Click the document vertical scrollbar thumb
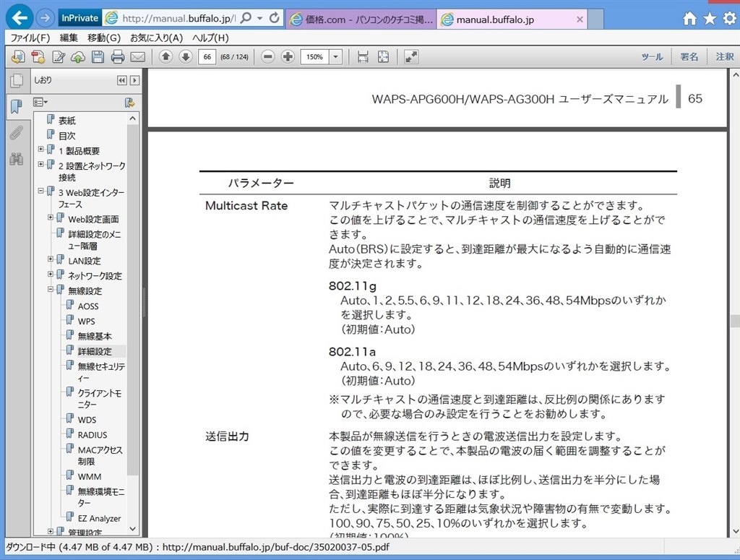The width and height of the screenshot is (740, 560). pyautogui.click(x=735, y=321)
